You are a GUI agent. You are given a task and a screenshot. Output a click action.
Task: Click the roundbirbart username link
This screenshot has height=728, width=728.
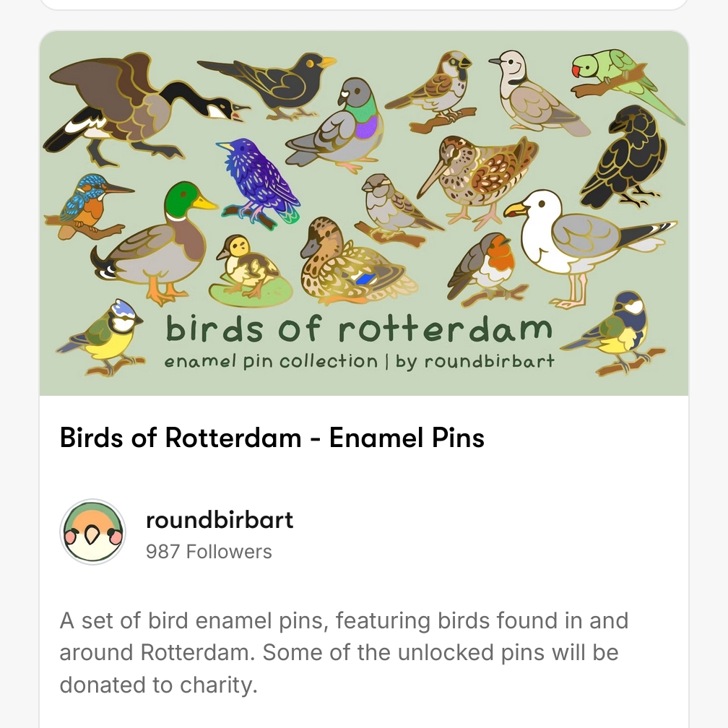coord(220,520)
